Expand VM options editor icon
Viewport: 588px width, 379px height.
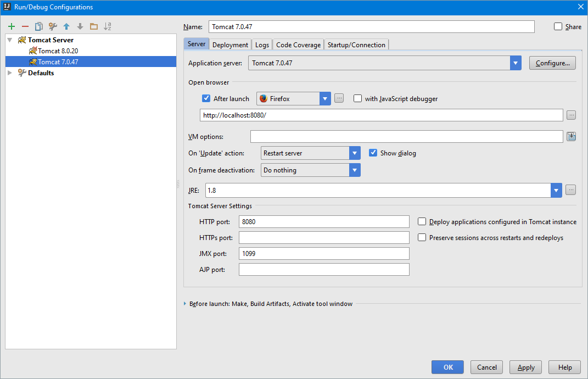click(x=571, y=137)
